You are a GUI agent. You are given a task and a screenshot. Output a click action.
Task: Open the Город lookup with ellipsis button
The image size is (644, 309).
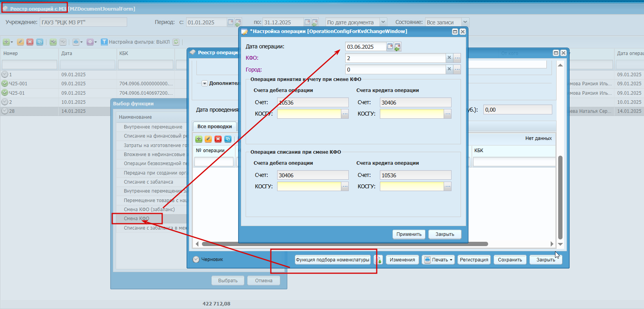coord(457,70)
